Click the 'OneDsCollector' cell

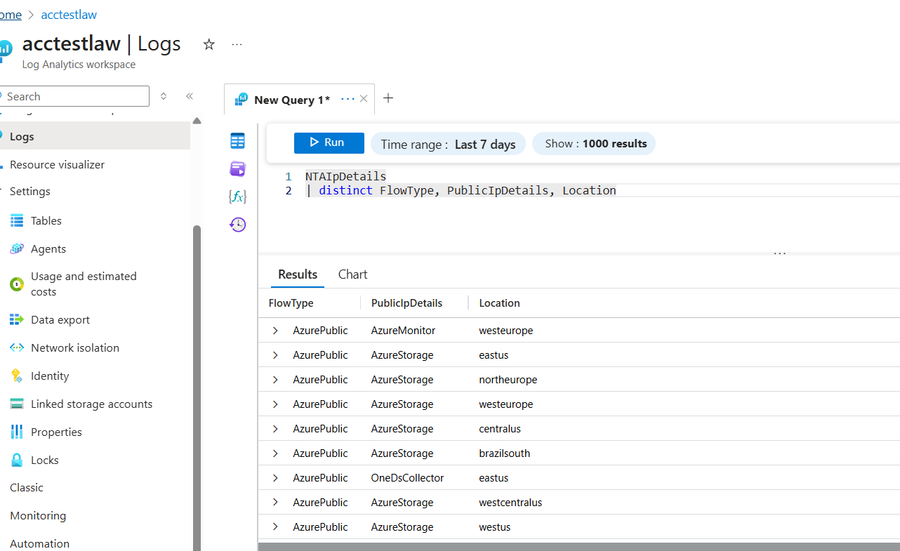coord(407,478)
